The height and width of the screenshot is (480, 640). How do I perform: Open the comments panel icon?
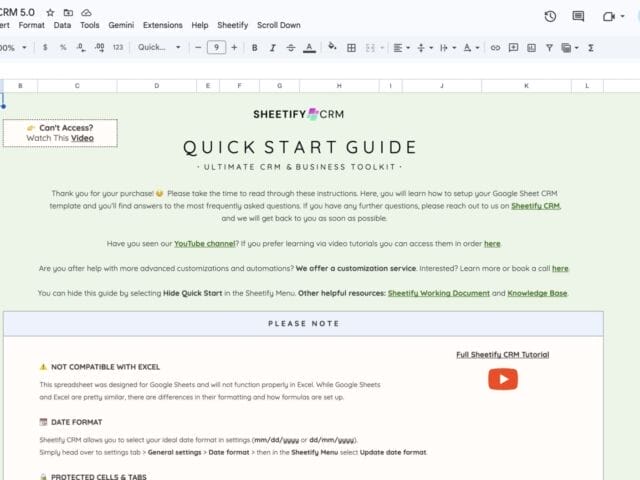[578, 16]
